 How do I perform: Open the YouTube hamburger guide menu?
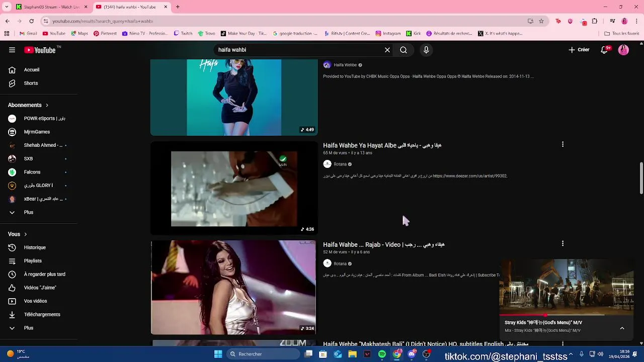pyautogui.click(x=12, y=50)
